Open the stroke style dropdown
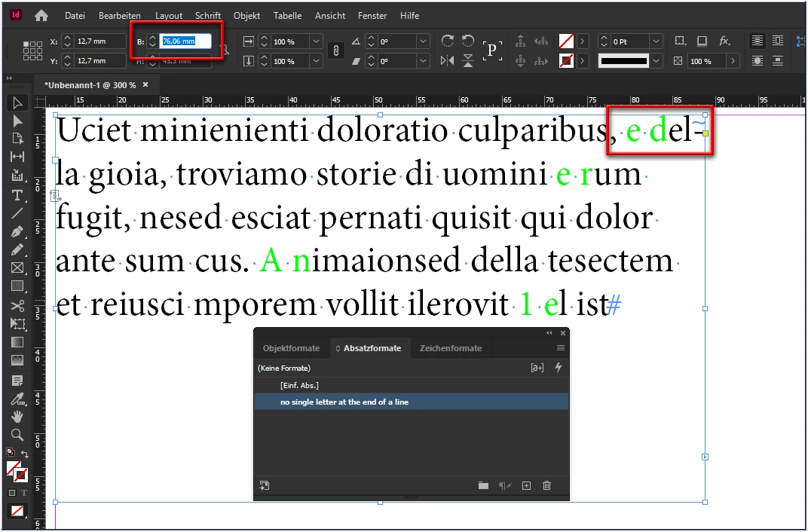The image size is (808, 532). point(656,61)
